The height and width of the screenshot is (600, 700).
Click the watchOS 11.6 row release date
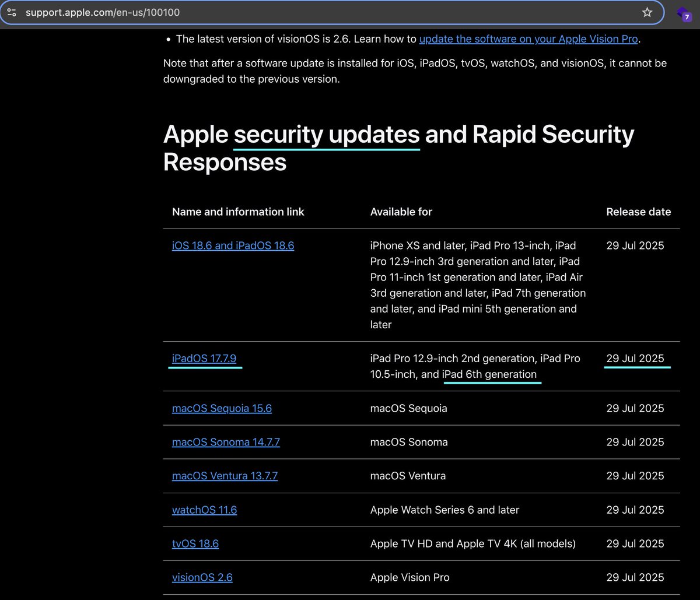click(635, 510)
